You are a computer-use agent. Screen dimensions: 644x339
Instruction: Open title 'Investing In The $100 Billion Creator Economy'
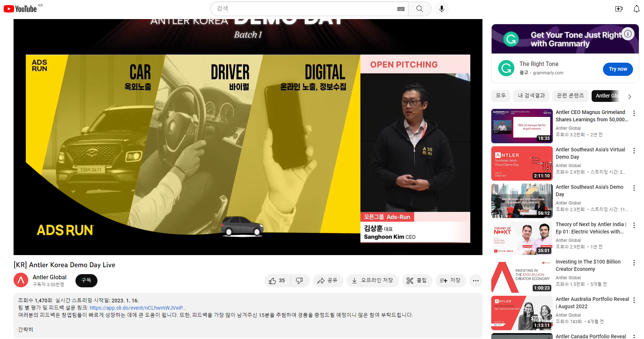(x=588, y=265)
